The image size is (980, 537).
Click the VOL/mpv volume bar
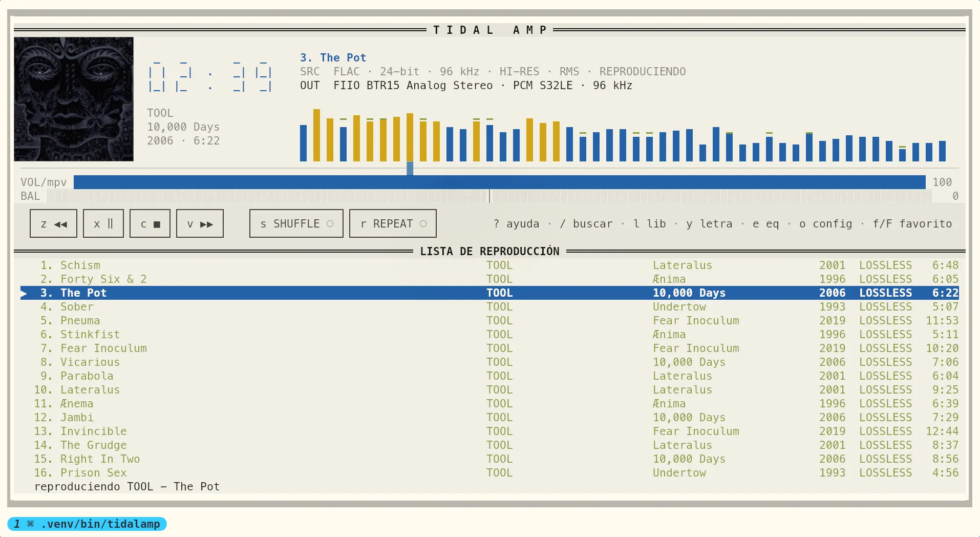pyautogui.click(x=500, y=182)
